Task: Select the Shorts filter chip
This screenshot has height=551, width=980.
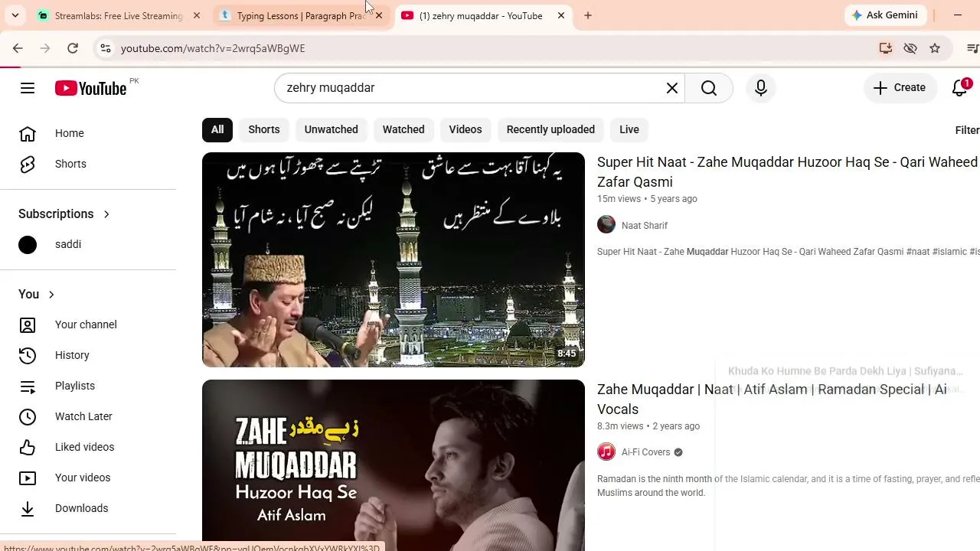Action: click(x=264, y=129)
